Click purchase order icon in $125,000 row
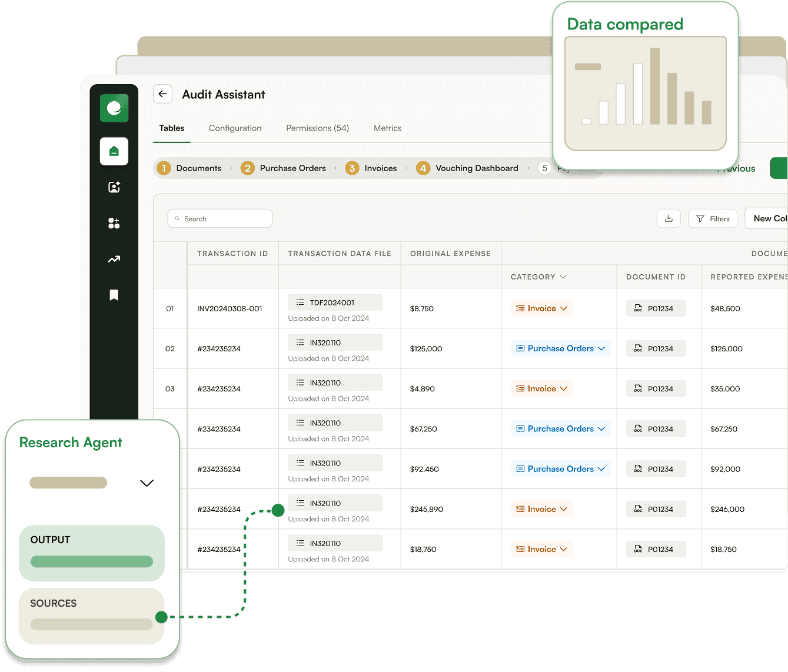This screenshot has height=672, width=788. click(520, 348)
